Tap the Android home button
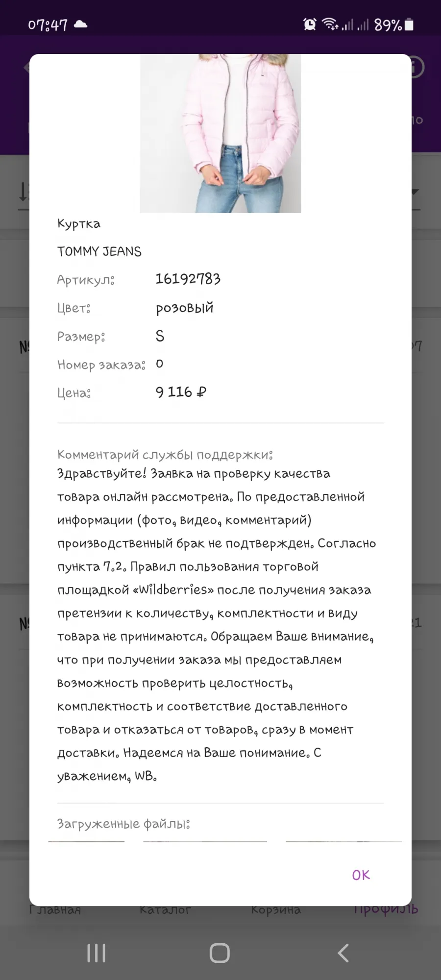The height and width of the screenshot is (980, 441). (220, 953)
